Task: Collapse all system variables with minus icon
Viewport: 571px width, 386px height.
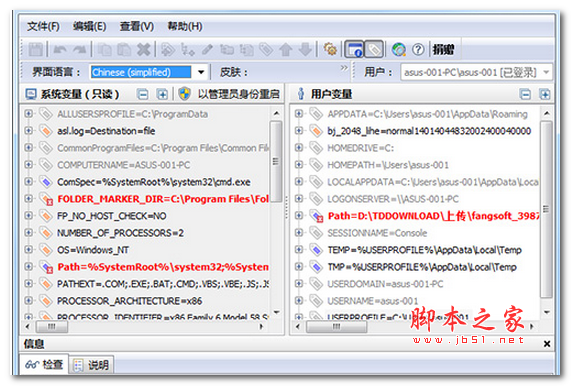Action: pyautogui.click(x=142, y=94)
